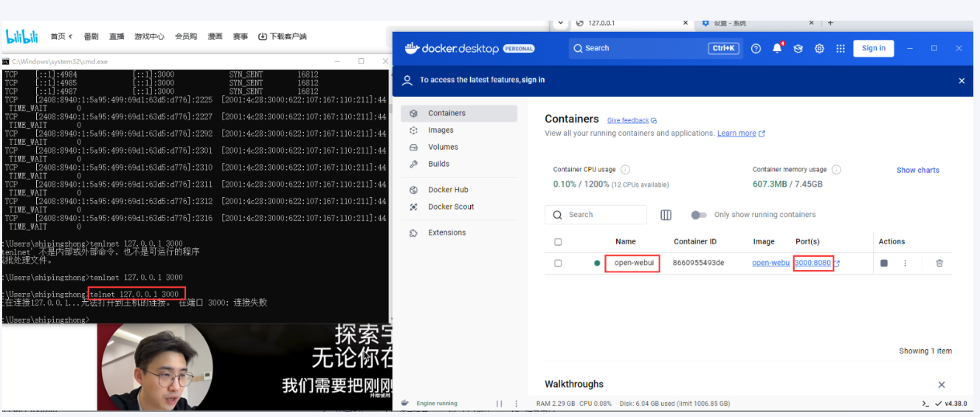Open Docker Learning center graduation cap icon
The height and width of the screenshot is (417, 980).
click(x=798, y=49)
